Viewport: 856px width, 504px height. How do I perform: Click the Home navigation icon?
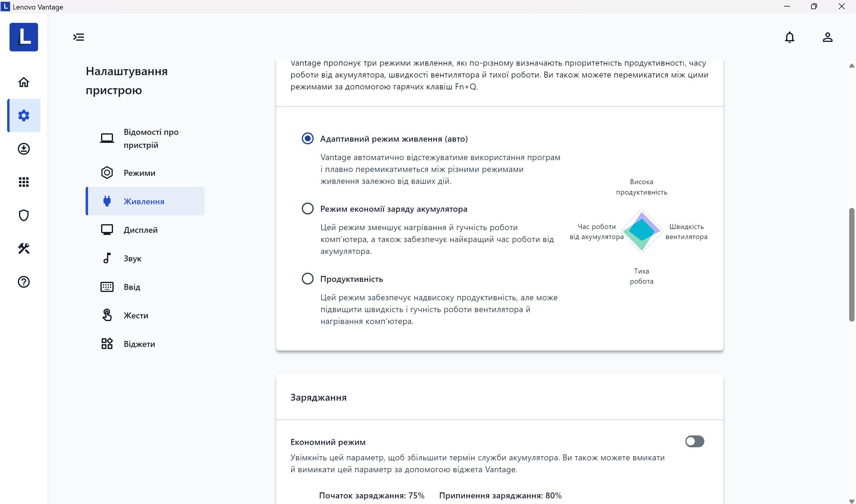(x=24, y=82)
